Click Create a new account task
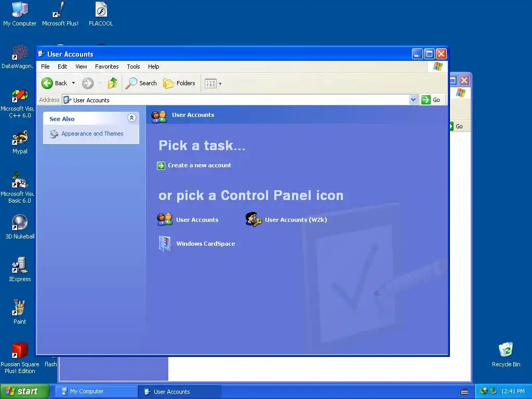 199,165
